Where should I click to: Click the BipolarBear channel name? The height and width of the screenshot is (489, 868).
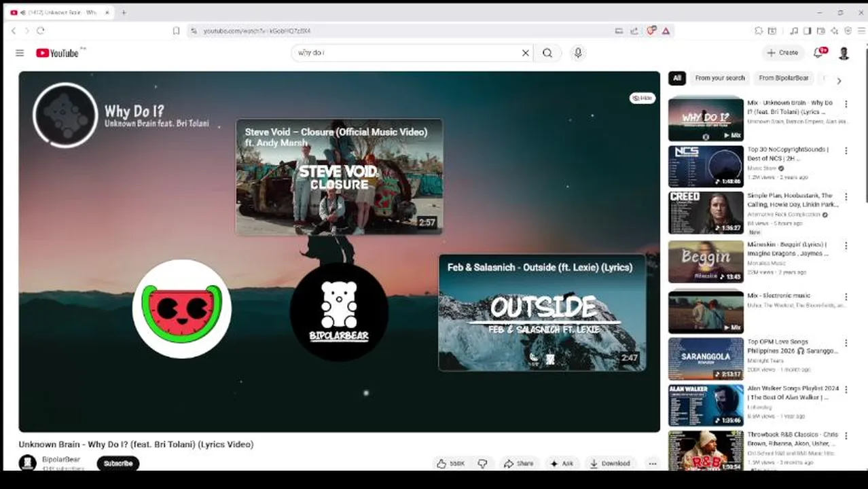(x=61, y=459)
